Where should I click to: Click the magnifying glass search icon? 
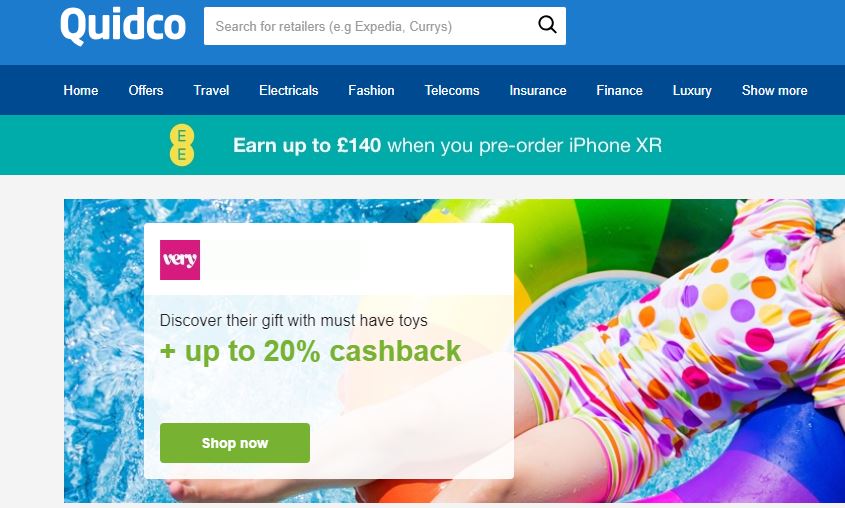click(547, 25)
